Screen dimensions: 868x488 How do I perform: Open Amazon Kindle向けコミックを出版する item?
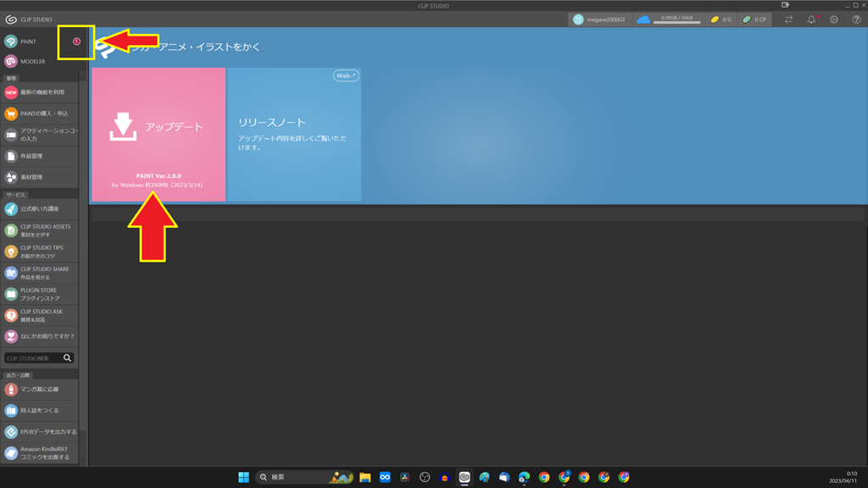(x=39, y=453)
